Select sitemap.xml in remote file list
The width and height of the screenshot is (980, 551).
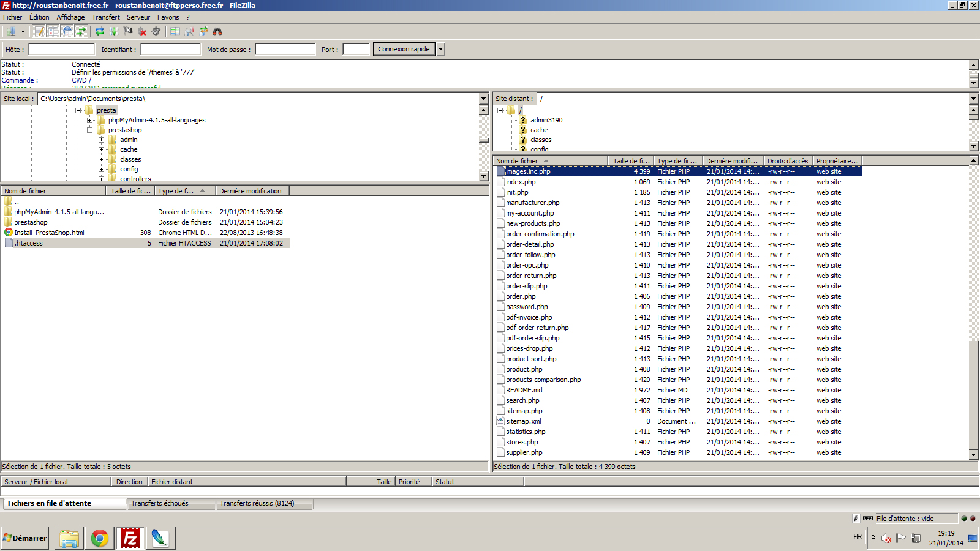pos(679,421)
